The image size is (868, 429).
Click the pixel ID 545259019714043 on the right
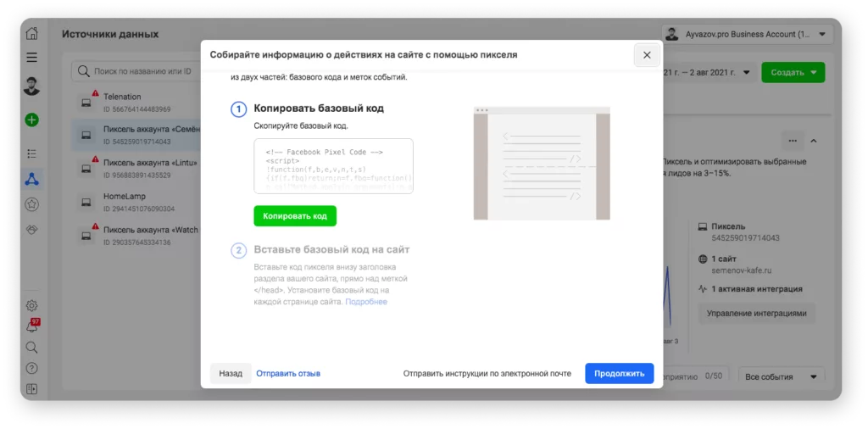coord(745,238)
